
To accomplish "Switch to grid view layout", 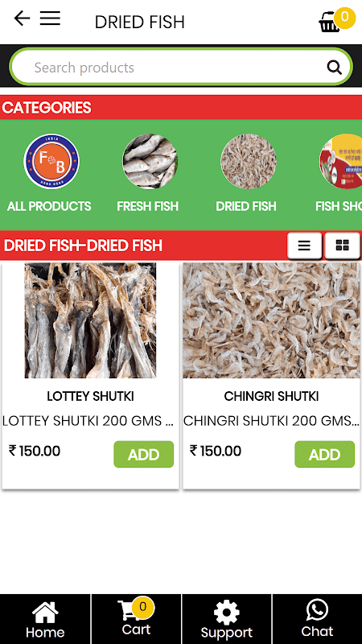I will 343,246.
